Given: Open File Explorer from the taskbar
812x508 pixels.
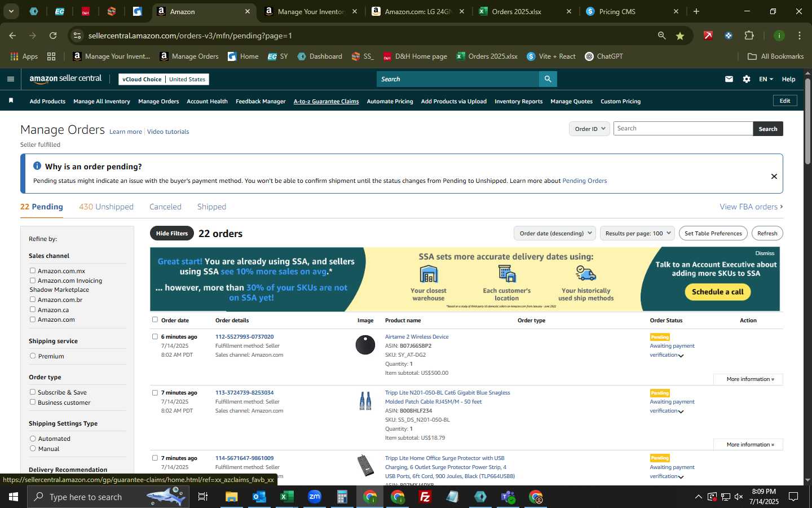Looking at the screenshot, I should point(232,497).
